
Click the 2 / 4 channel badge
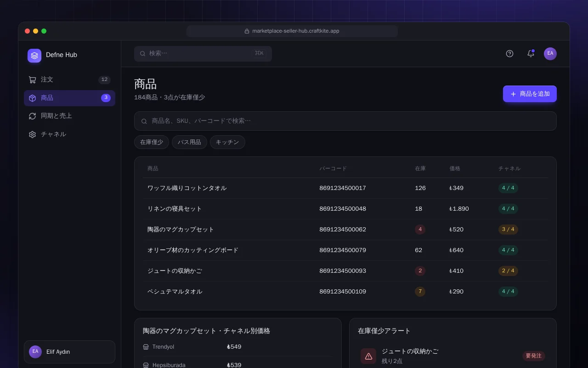(508, 271)
